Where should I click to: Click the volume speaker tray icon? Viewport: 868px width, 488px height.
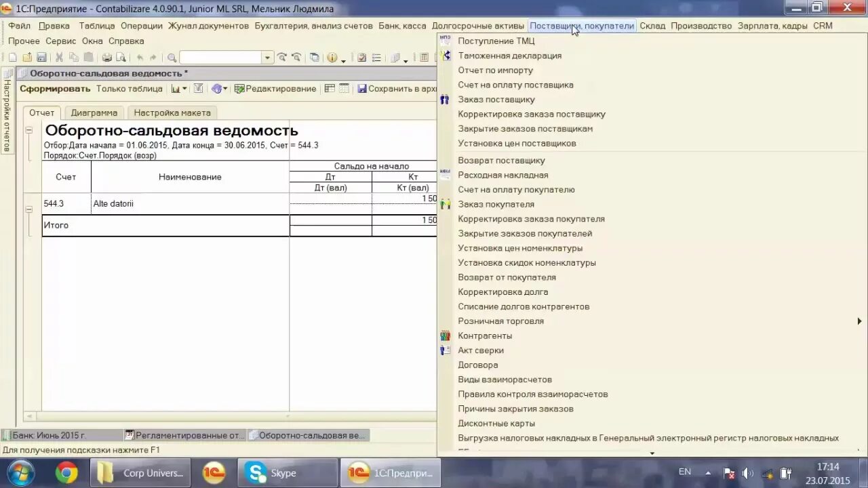pyautogui.click(x=748, y=473)
